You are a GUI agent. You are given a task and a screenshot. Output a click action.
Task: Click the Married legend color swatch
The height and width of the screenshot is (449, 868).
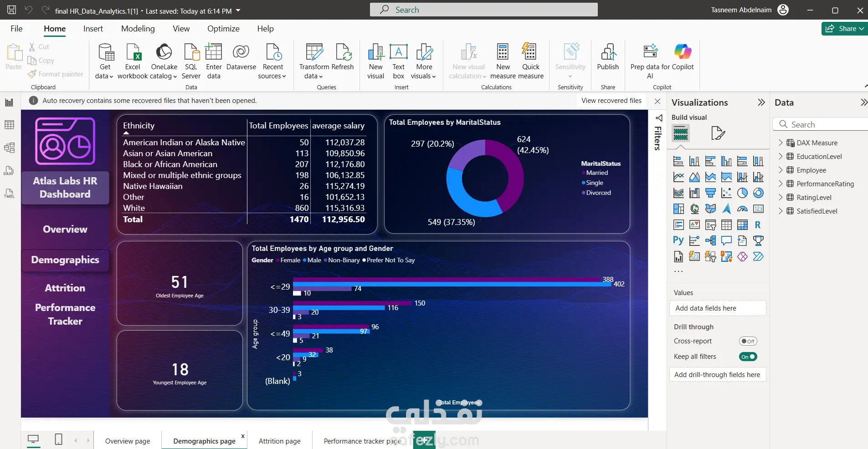(583, 173)
